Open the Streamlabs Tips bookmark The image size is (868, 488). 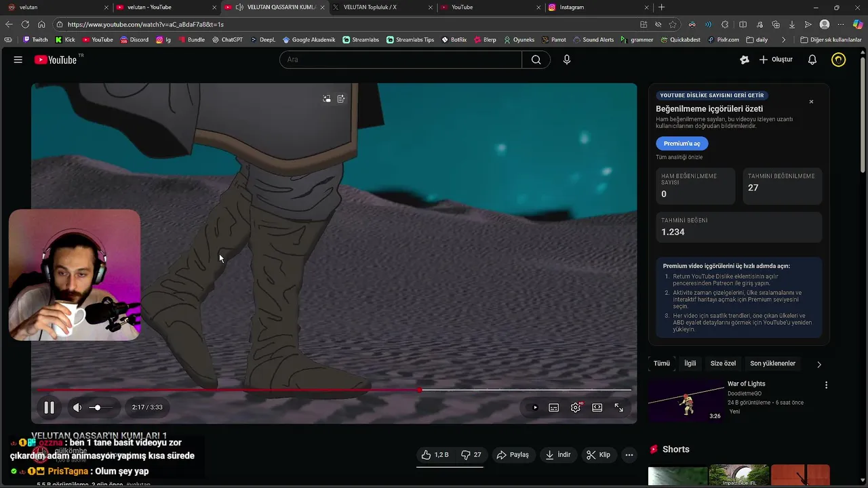[x=410, y=40]
